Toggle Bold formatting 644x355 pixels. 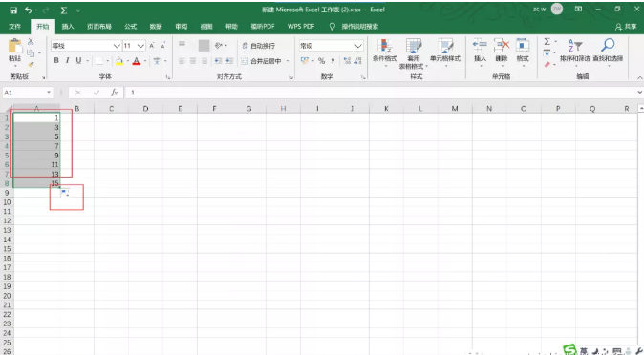point(56,61)
